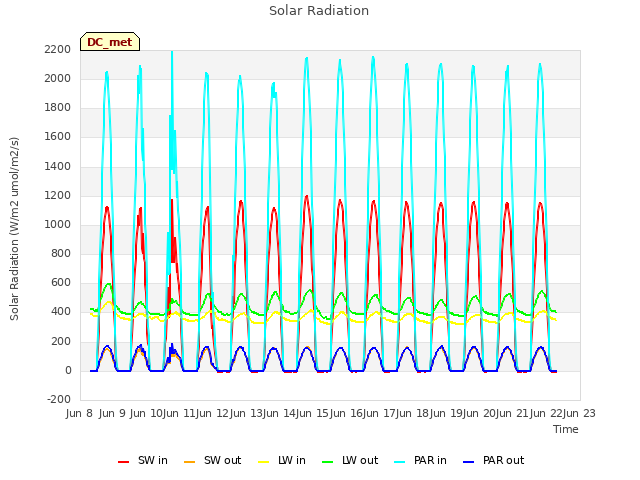Click the Jun 21 date tick label
The width and height of the screenshot is (640, 480).
(x=511, y=413)
